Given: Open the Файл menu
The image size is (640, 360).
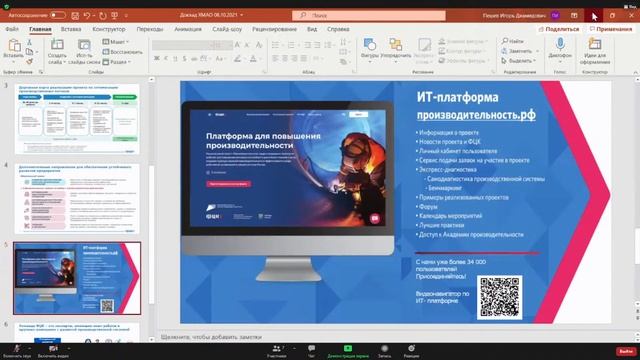Looking at the screenshot, I should (x=12, y=29).
